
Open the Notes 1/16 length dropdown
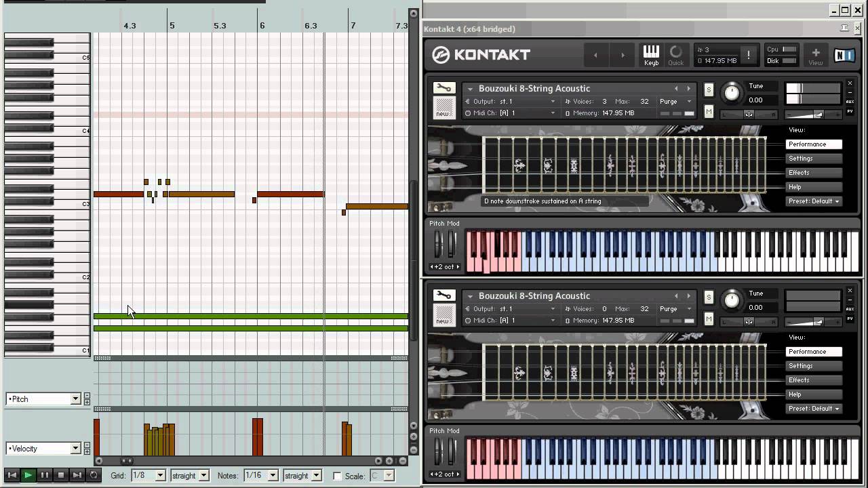click(x=260, y=476)
